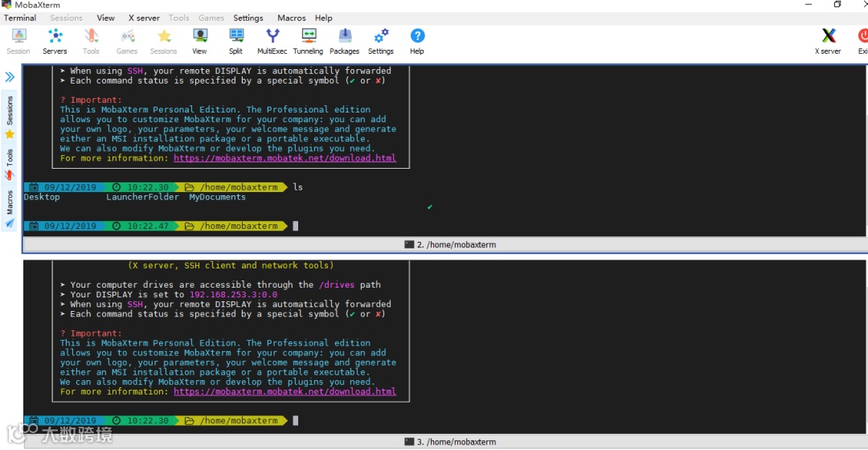868x450 pixels.
Task: Follow the mobatek download link in top terminal
Action: tap(285, 158)
